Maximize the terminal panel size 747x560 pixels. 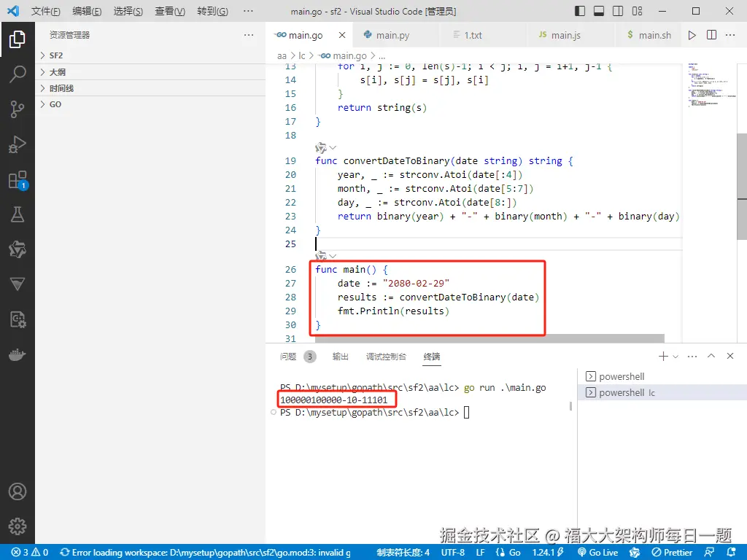tap(711, 356)
